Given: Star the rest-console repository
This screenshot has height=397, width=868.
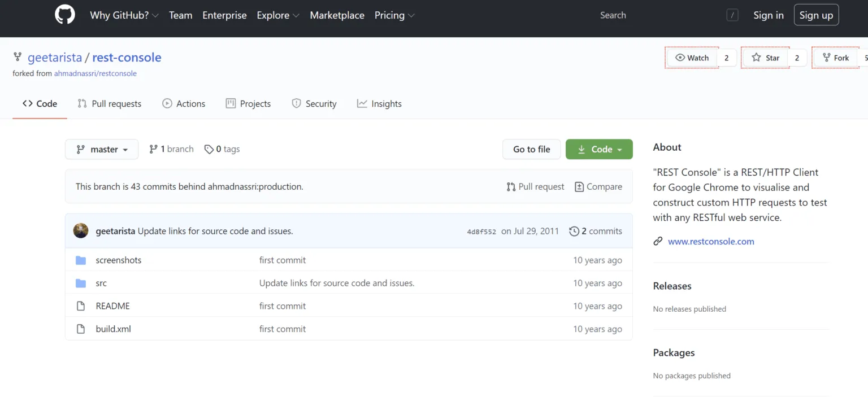Looking at the screenshot, I should (766, 58).
